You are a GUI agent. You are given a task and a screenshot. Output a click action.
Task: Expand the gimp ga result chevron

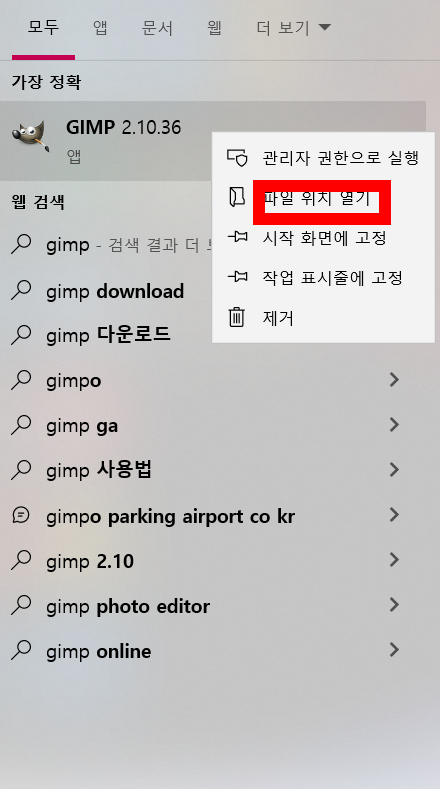pos(394,425)
